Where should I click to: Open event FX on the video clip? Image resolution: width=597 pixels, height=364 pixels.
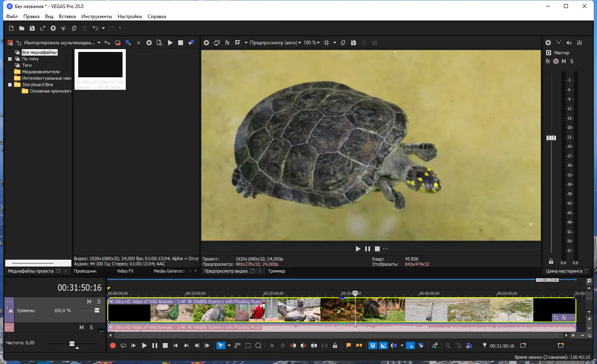564,318
